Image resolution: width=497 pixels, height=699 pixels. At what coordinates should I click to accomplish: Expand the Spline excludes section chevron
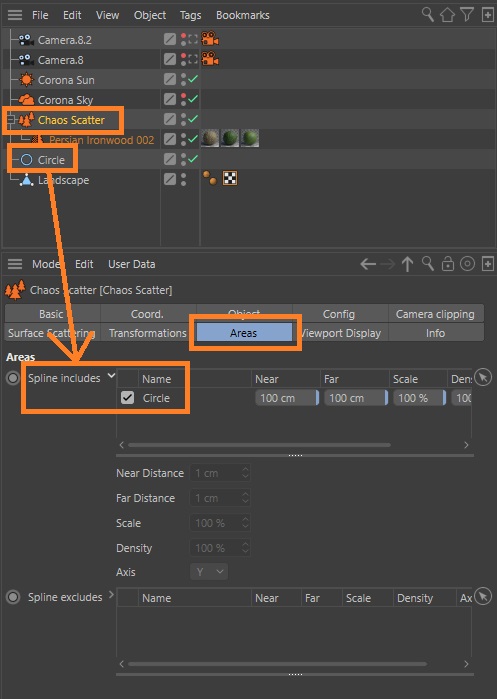point(111,594)
